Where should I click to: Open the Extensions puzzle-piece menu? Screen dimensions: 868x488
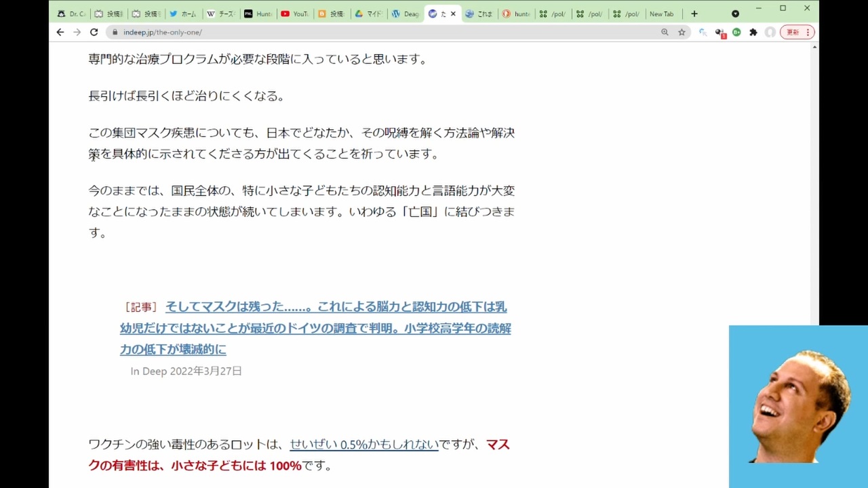pos(753,32)
